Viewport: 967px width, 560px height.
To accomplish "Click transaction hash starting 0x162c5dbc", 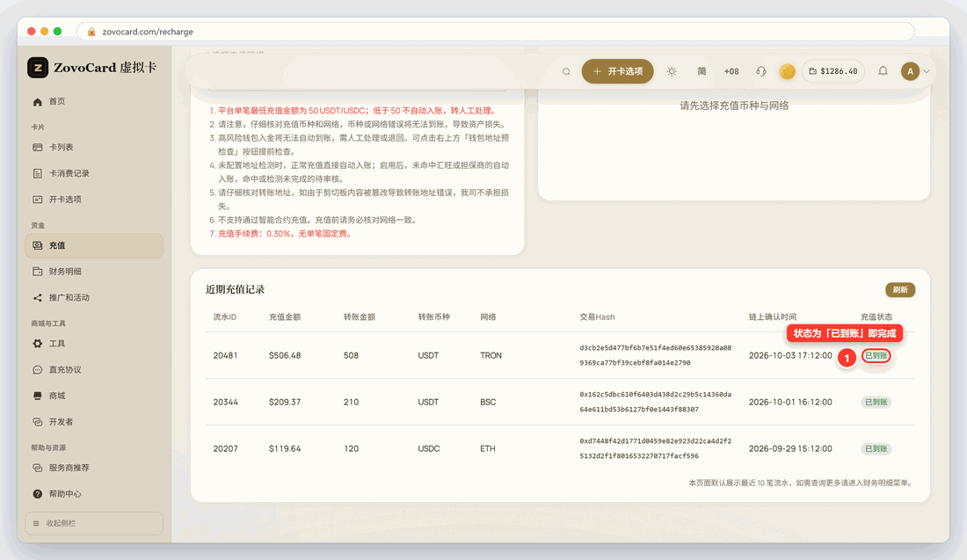I will [655, 402].
